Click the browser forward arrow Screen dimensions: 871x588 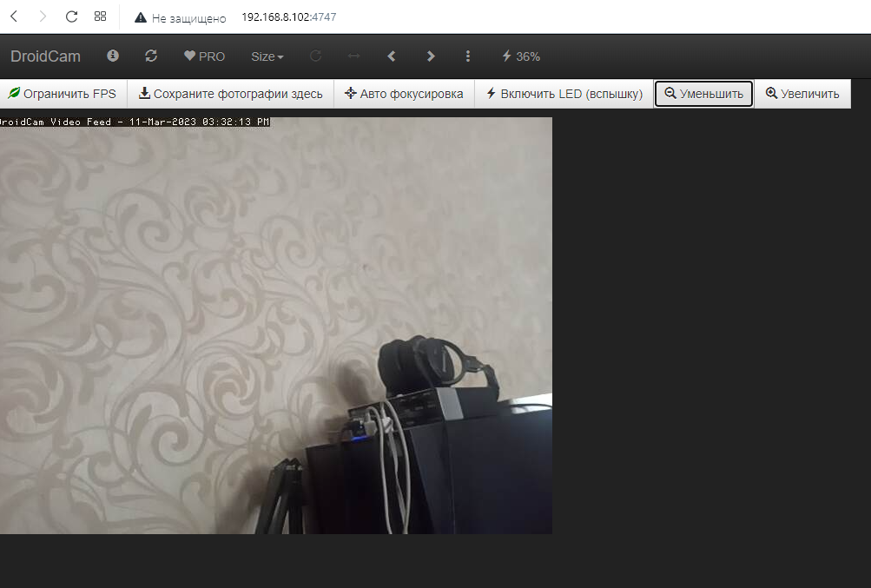tap(43, 17)
